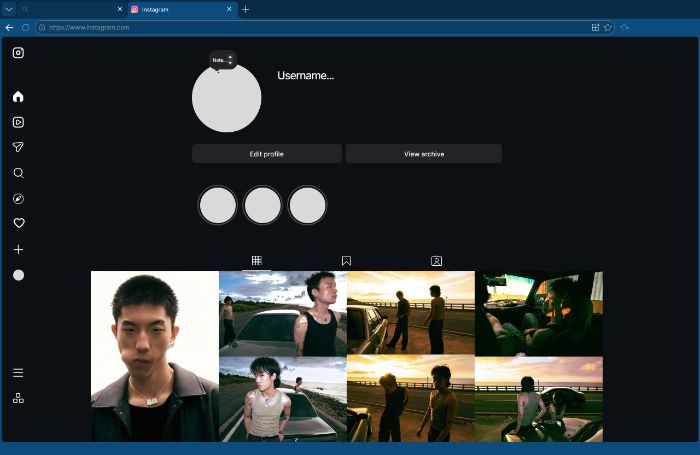700x455 pixels.
Task: Open the car interior post
Action: 539,313
